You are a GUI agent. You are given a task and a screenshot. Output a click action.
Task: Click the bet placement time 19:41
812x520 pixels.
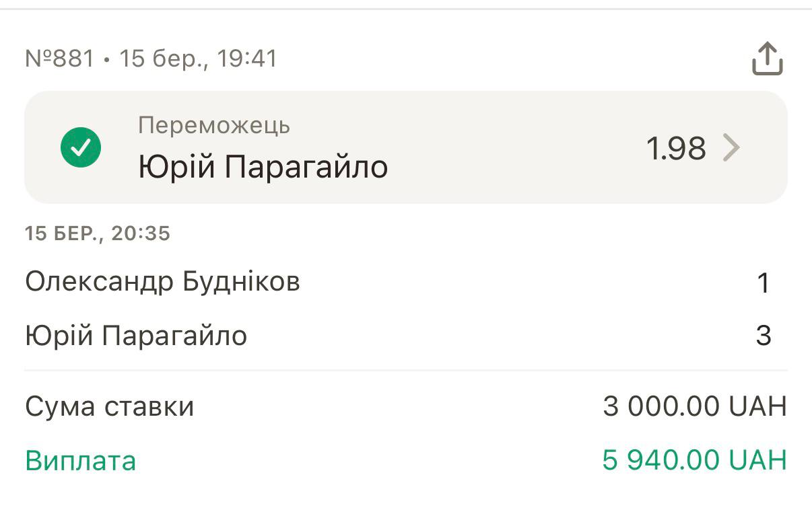[247, 59]
